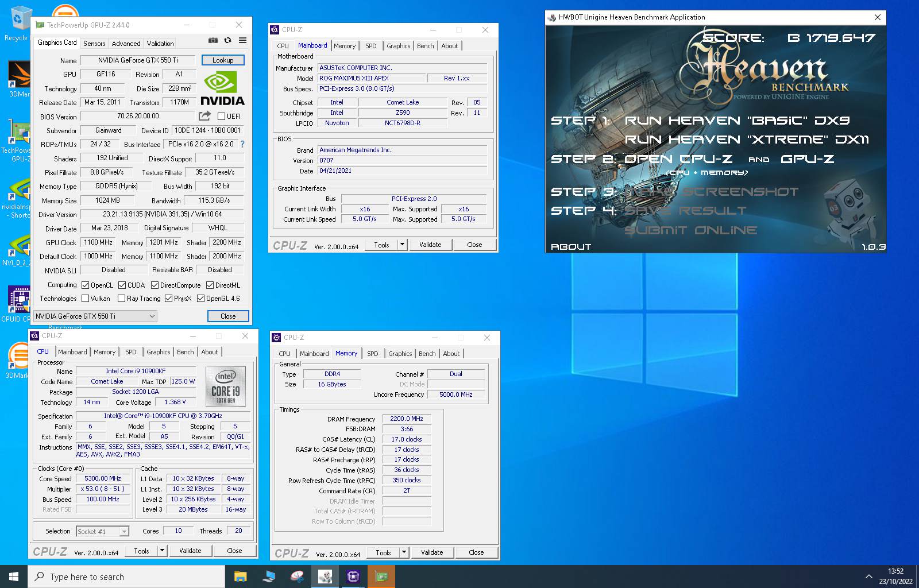Open Graphics tab in the Memory CPU-Z window

[x=400, y=354]
